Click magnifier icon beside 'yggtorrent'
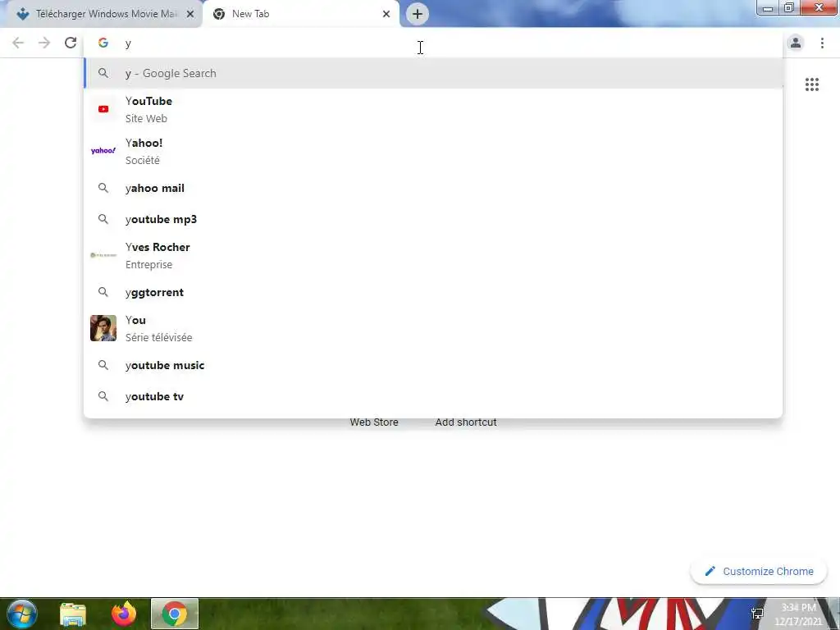The image size is (840, 630). (x=103, y=293)
